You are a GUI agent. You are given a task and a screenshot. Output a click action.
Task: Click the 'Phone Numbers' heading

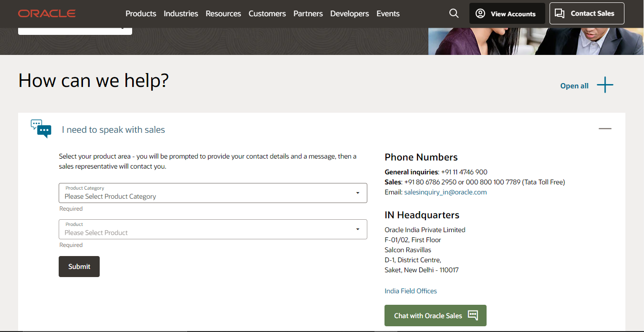(421, 157)
